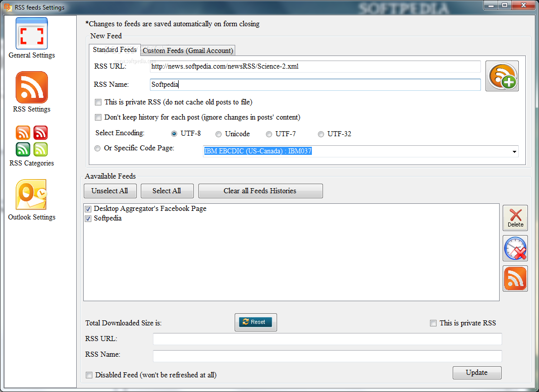The image size is (539, 392).
Task: Open RSS Categories sidebar icon
Action: point(32,141)
